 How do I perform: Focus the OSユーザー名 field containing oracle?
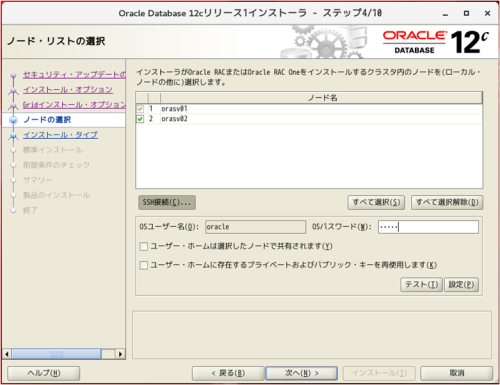click(x=255, y=227)
